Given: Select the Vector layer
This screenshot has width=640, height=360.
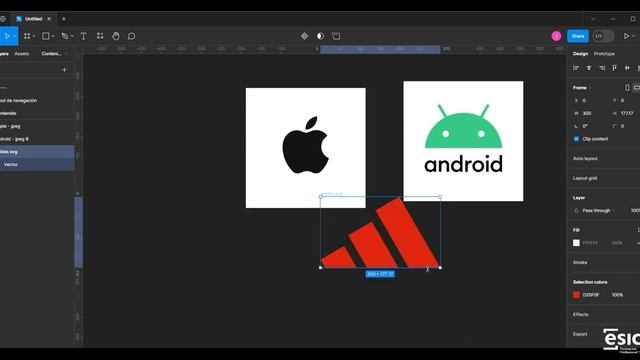Looking at the screenshot, I should tap(37, 164).
